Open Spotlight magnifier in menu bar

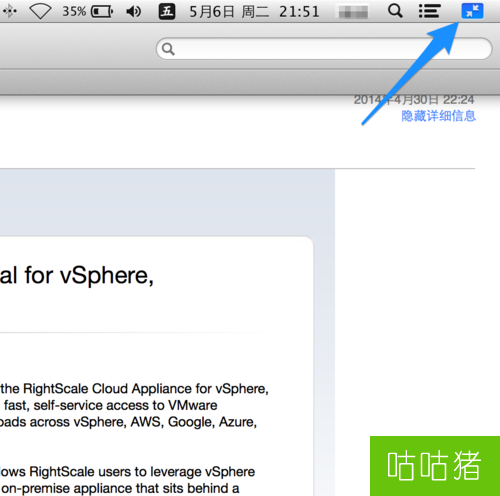(395, 11)
